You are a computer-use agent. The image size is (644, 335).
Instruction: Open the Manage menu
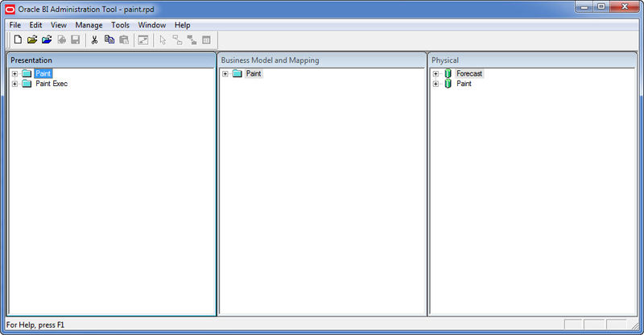point(89,25)
